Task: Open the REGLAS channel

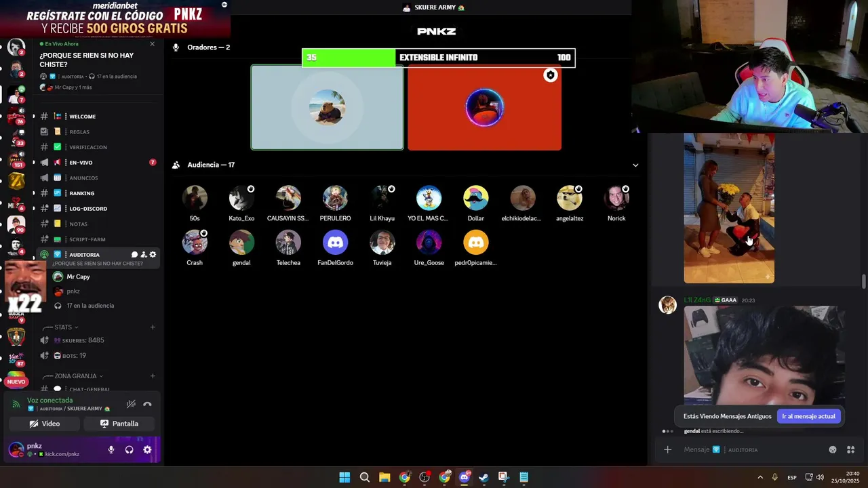Action: pos(98,131)
